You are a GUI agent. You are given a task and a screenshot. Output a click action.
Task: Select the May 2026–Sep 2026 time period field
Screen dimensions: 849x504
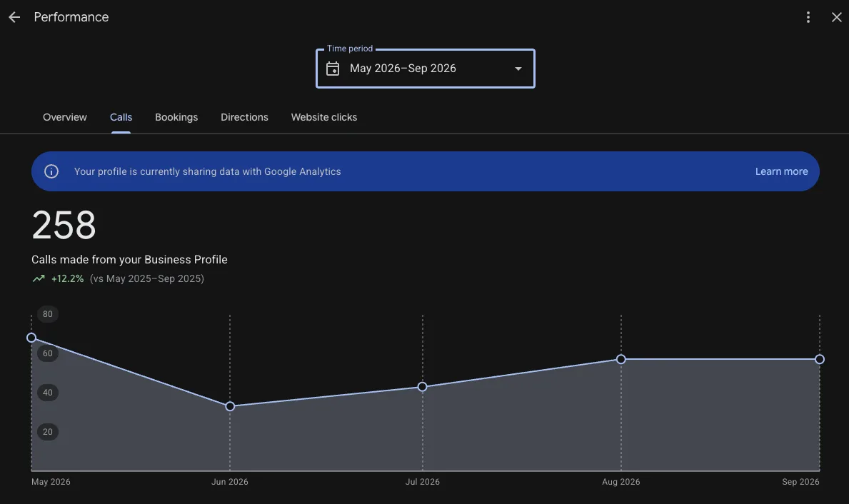[425, 69]
